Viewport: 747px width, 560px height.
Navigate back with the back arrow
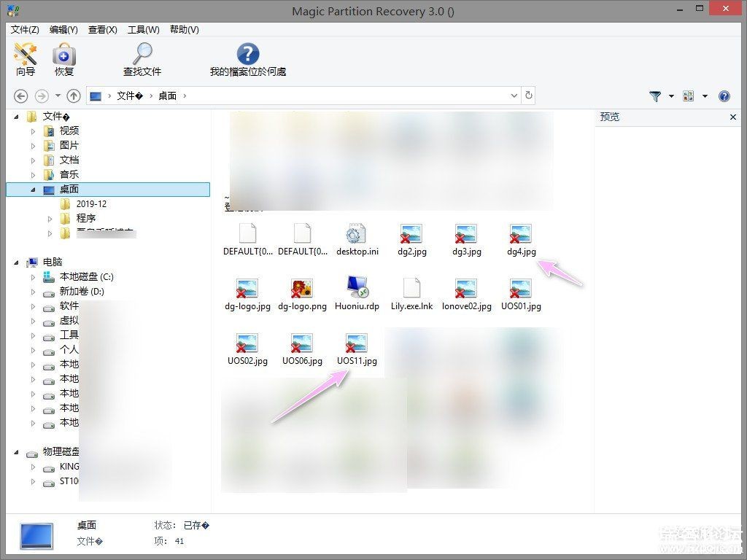coord(21,96)
